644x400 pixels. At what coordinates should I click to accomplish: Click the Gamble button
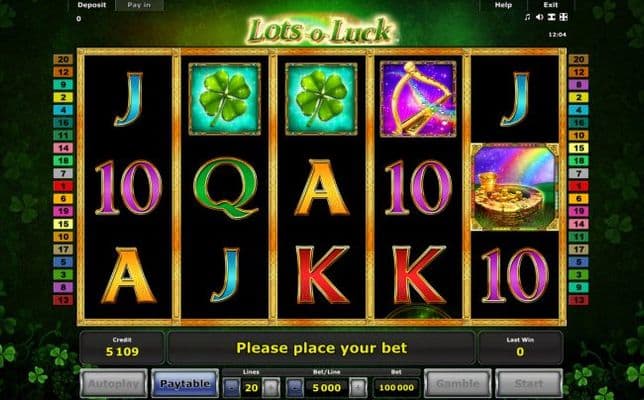(x=458, y=384)
